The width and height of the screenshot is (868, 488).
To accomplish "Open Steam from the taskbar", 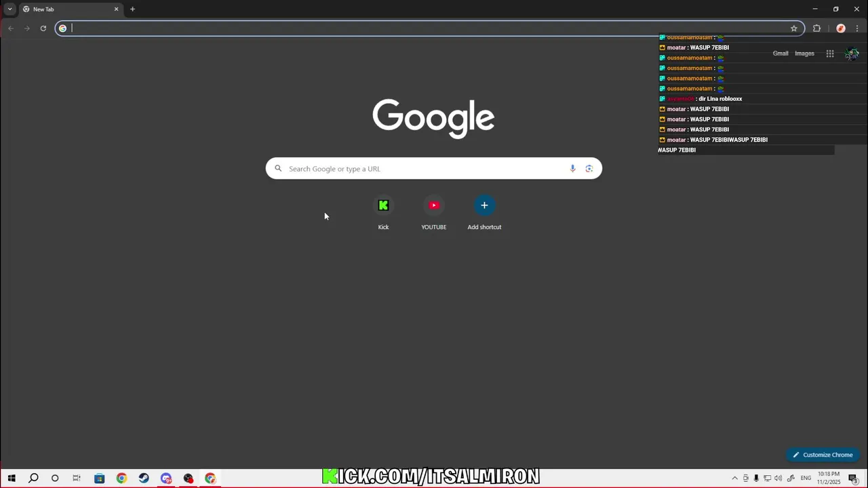I will 144,479.
